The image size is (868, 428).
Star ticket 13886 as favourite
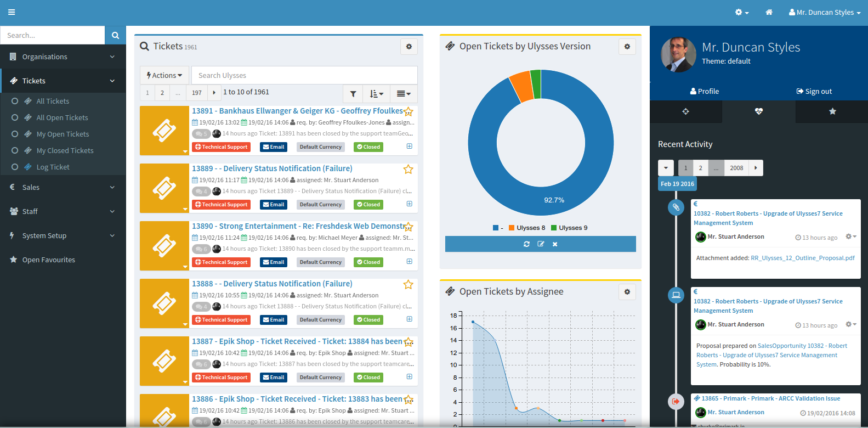[409, 400]
